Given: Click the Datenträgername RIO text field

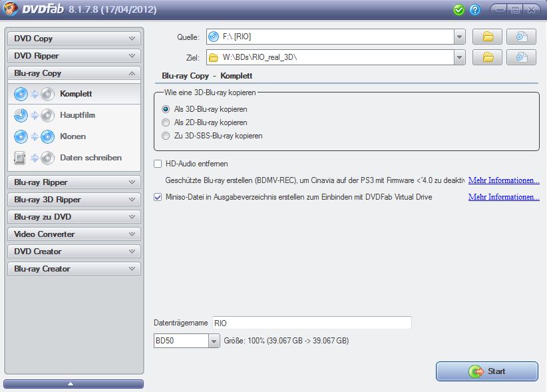Looking at the screenshot, I should click(x=312, y=323).
